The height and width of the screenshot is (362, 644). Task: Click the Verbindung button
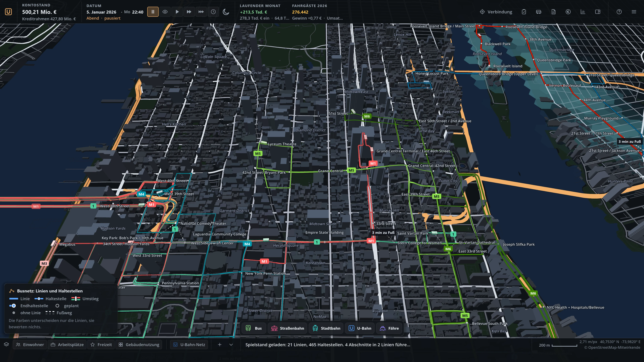tap(496, 12)
